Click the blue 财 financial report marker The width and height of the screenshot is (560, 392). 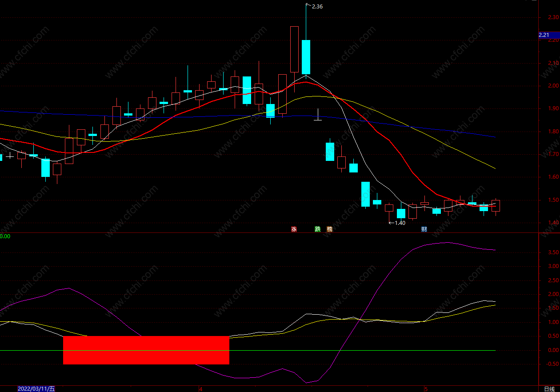[x=424, y=229]
